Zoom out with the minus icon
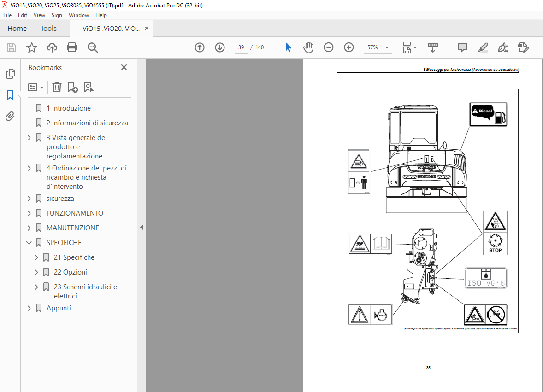Viewport: 543px width, 392px height. click(x=328, y=47)
